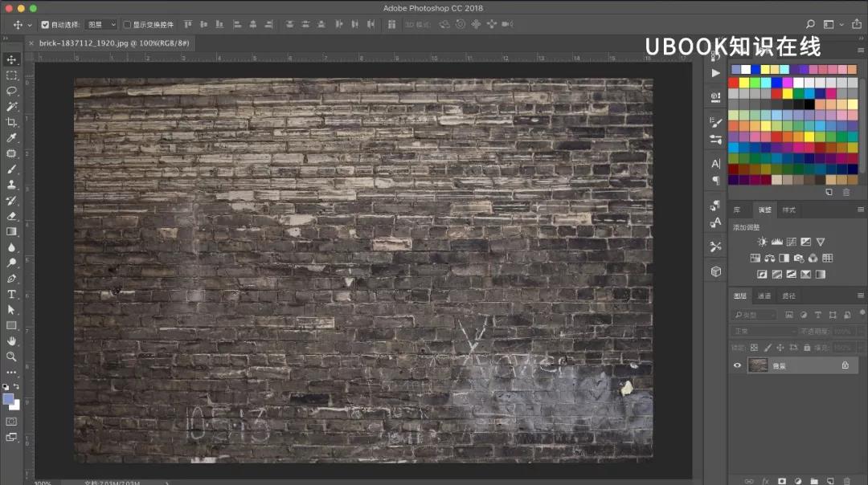The image size is (868, 485).
Task: Delete swatch with trash icon
Action: coord(845,193)
